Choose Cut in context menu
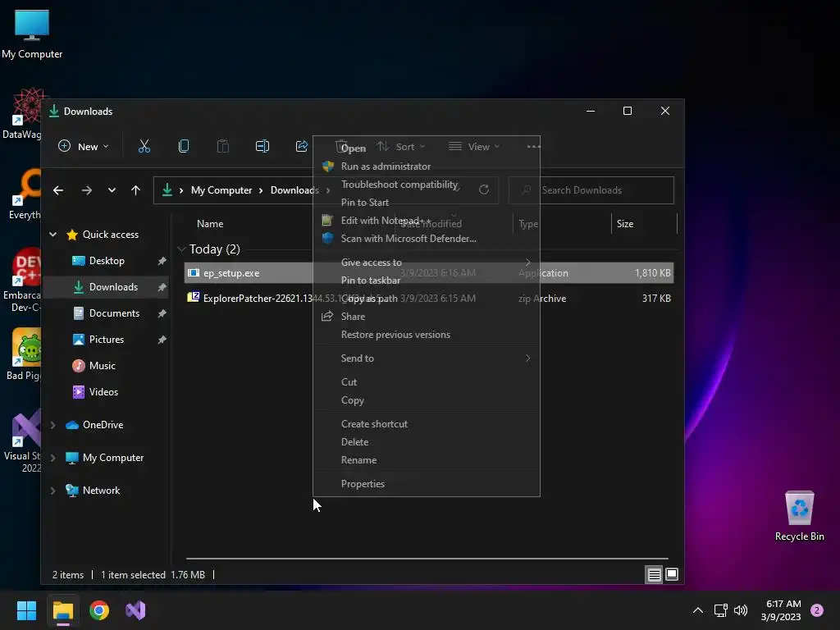 click(x=427, y=382)
